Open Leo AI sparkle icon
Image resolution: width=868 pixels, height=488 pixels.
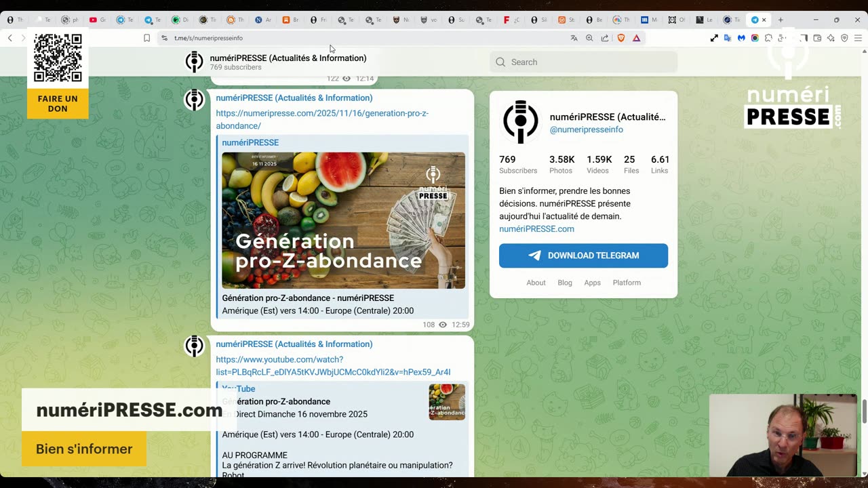click(x=831, y=38)
